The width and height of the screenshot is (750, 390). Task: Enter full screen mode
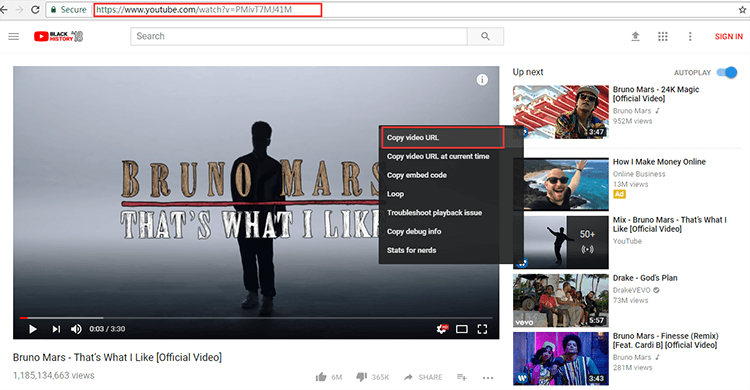482,329
